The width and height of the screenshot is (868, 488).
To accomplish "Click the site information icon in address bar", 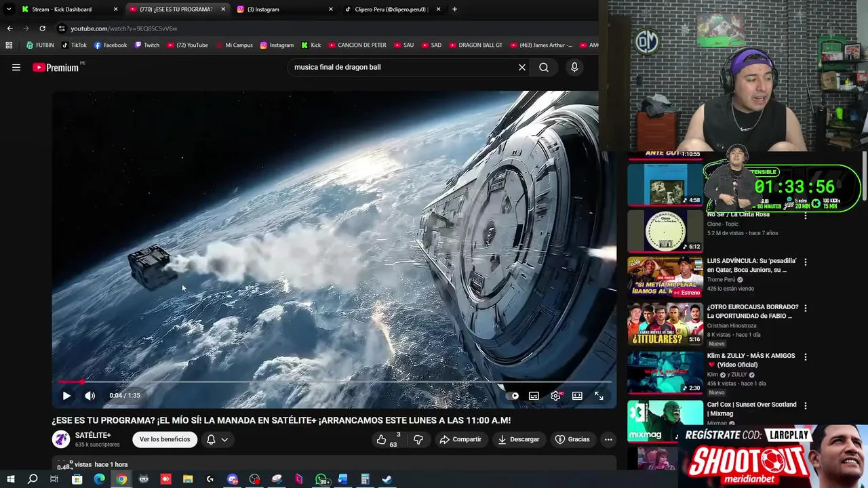I will [62, 28].
